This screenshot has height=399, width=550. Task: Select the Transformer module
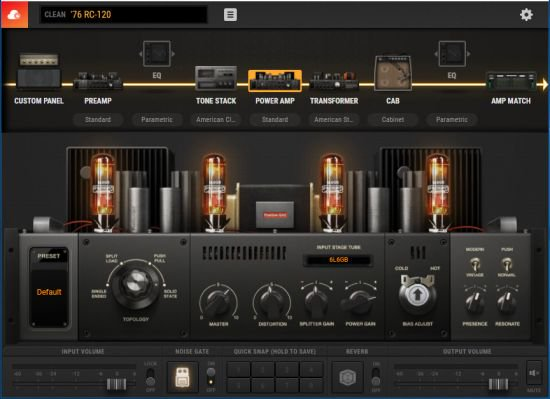click(334, 81)
